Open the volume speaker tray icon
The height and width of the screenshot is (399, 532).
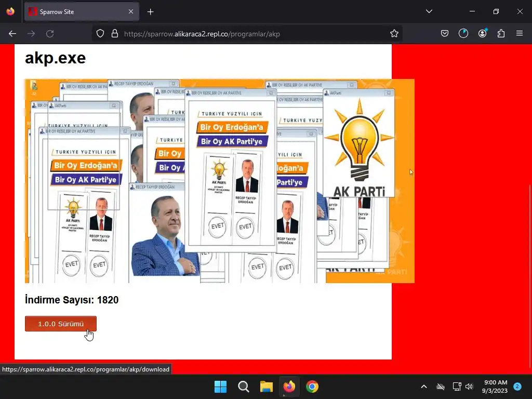(x=469, y=387)
